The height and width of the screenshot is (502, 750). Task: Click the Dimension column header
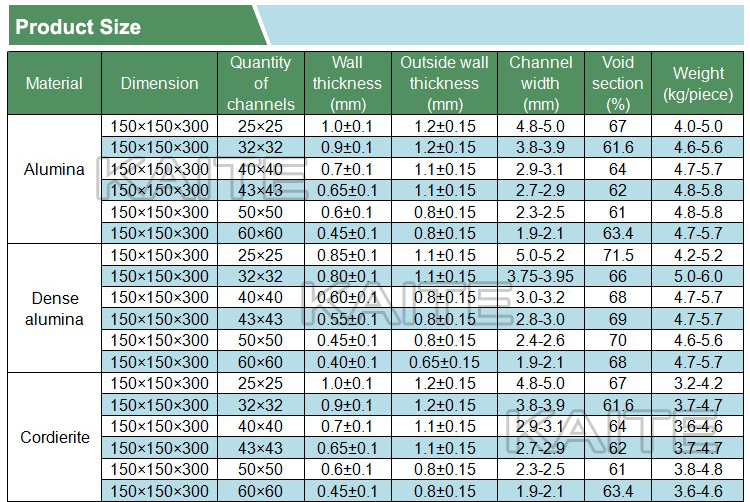(x=159, y=83)
